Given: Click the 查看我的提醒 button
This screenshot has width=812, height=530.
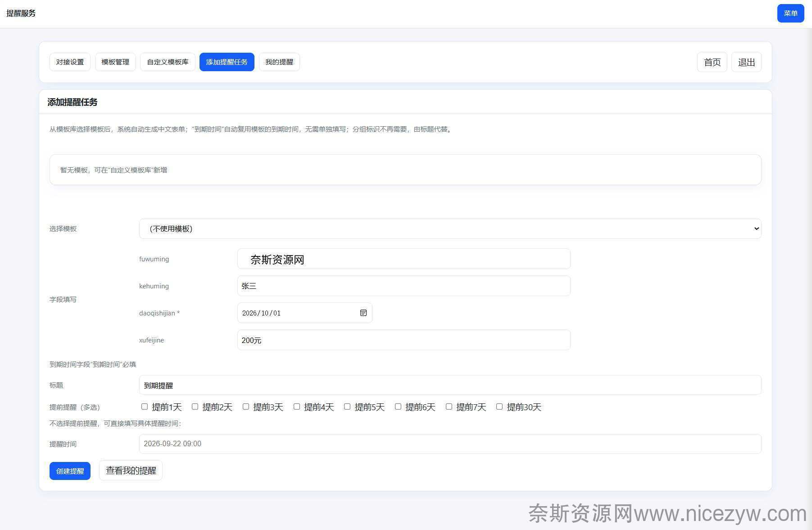Looking at the screenshot, I should click(x=131, y=471).
